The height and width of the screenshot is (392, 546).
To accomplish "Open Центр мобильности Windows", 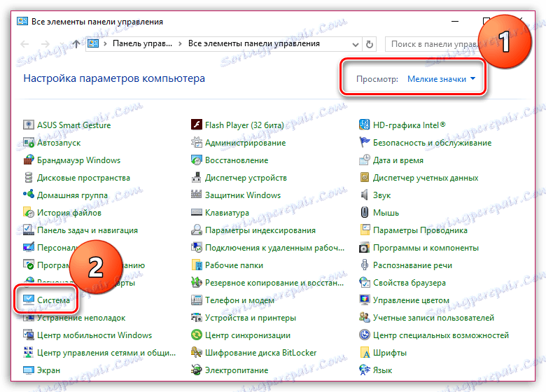I will point(94,335).
